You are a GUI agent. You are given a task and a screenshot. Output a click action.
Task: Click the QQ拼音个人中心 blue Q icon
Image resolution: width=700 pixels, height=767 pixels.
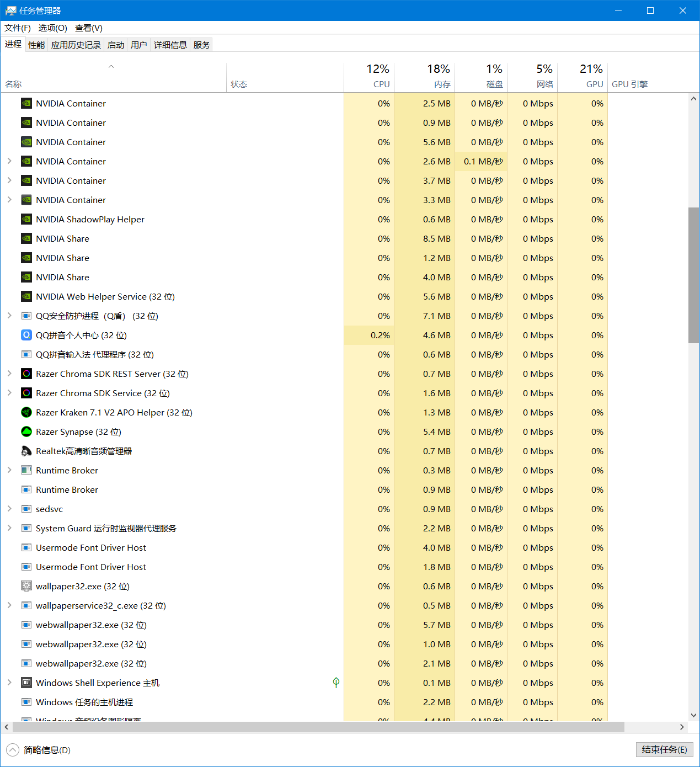pyautogui.click(x=26, y=335)
